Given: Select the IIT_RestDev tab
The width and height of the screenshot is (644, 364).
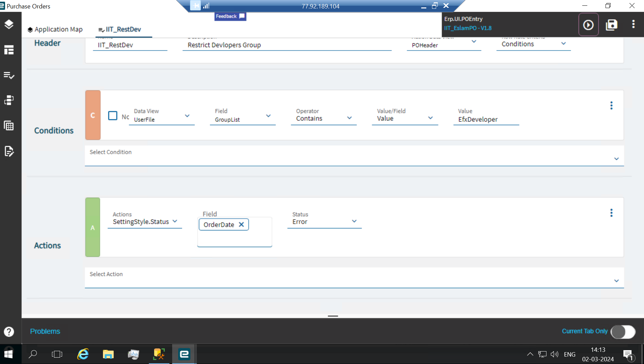Looking at the screenshot, I should tap(123, 29).
